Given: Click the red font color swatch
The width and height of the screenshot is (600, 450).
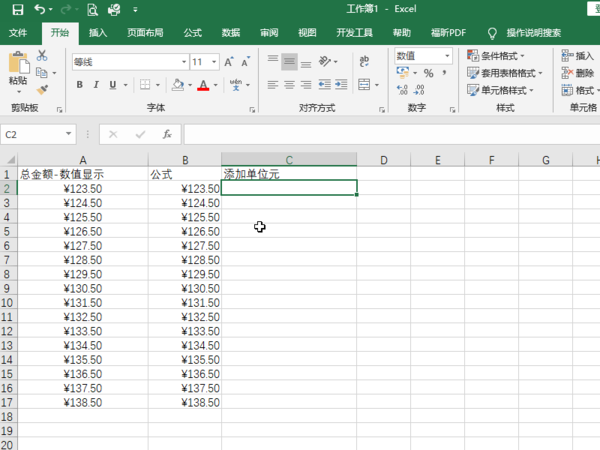Looking at the screenshot, I should coord(202,86).
